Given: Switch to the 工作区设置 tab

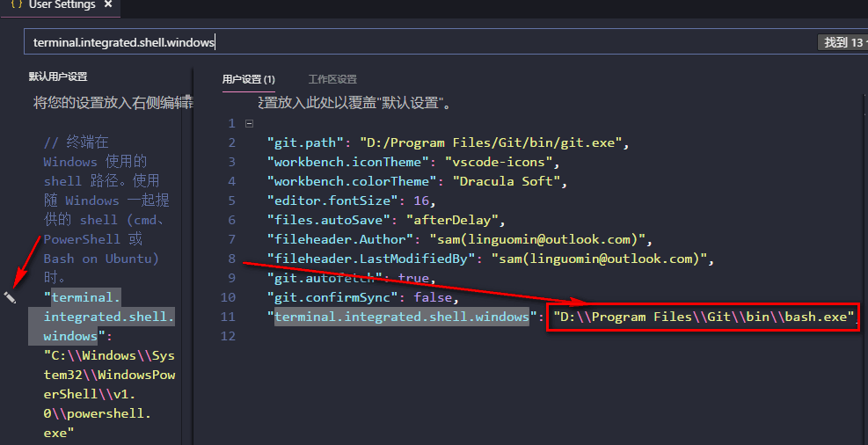Looking at the screenshot, I should (x=332, y=79).
